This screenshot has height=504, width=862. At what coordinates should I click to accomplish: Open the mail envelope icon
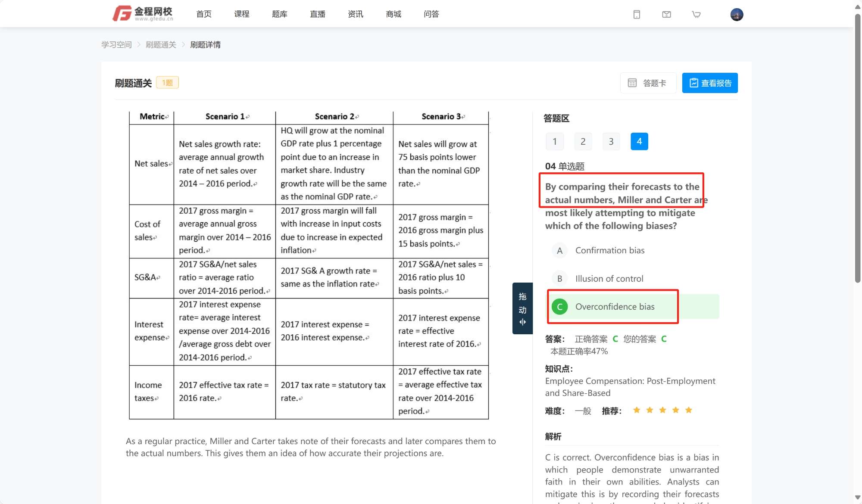click(666, 15)
